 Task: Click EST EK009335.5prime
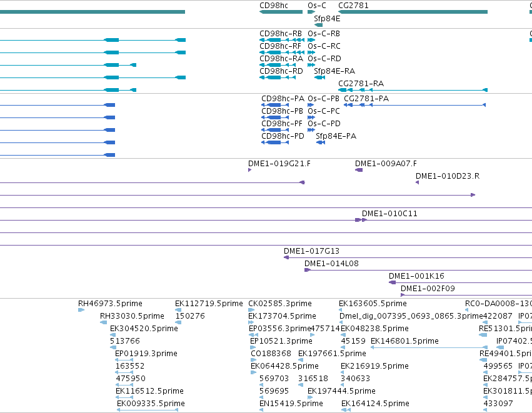[x=148, y=410]
